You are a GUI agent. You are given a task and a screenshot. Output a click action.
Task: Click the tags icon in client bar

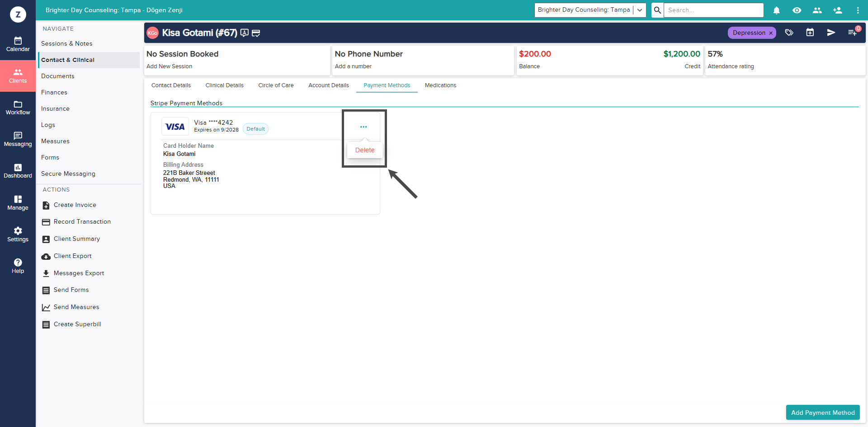[789, 33]
